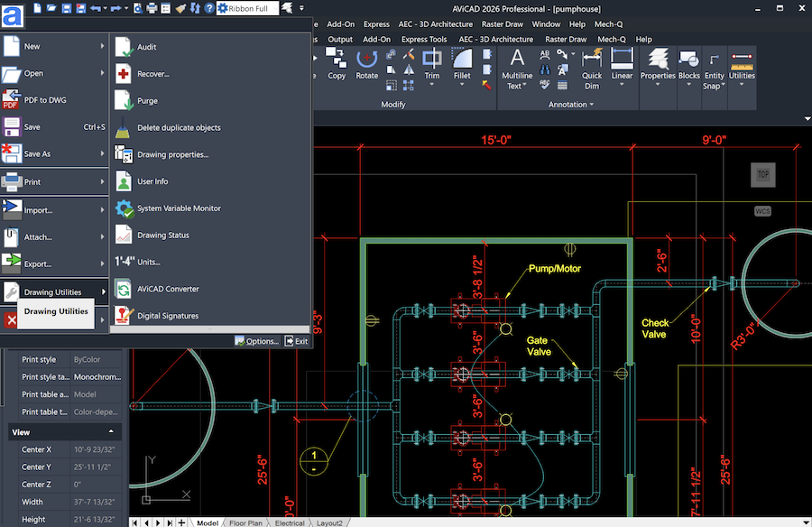Click the Help question mark icon
This screenshot has width=812, height=527.
click(x=209, y=7)
